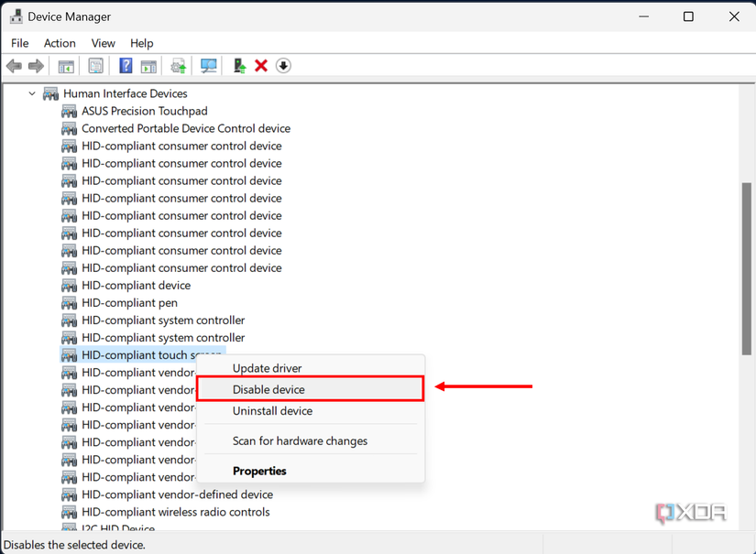Viewport: 756px width, 554px height.
Task: Click Update device driver toolbar icon
Action: pos(179,66)
